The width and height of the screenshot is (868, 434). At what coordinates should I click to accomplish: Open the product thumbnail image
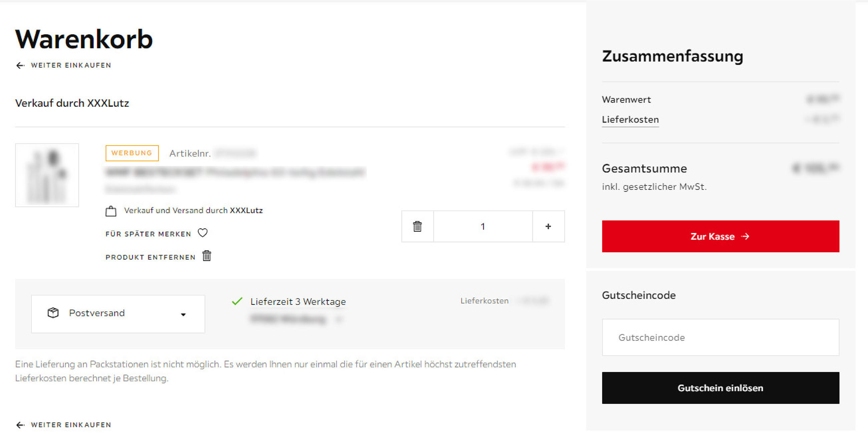click(x=47, y=175)
